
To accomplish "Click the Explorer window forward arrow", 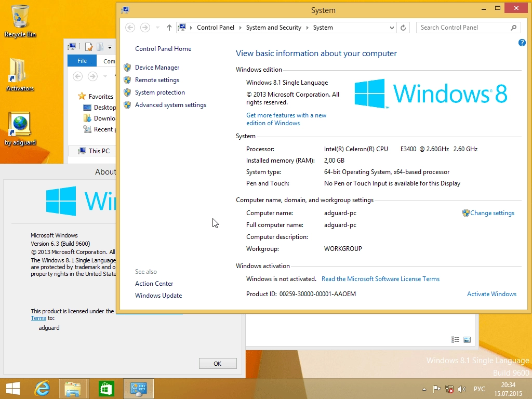I will tap(92, 76).
